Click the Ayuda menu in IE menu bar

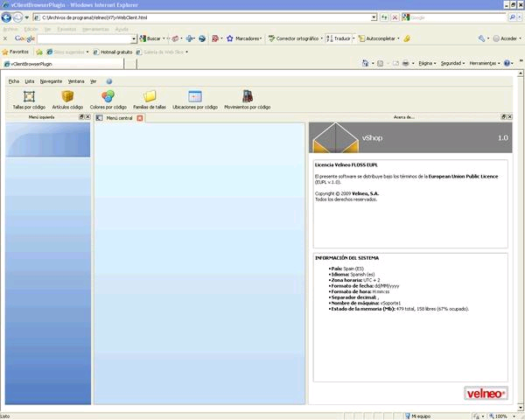[122, 29]
